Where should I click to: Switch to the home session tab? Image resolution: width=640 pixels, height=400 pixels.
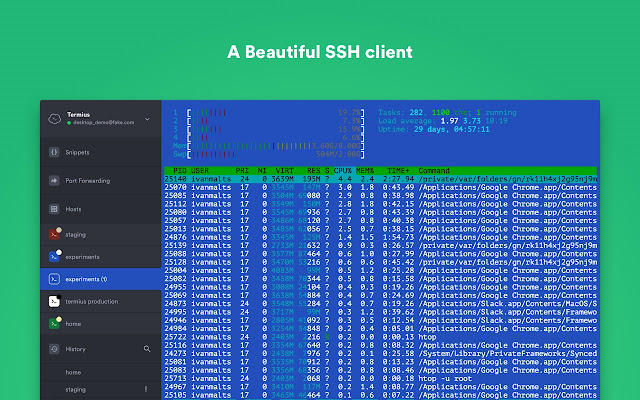pyautogui.click(x=100, y=324)
